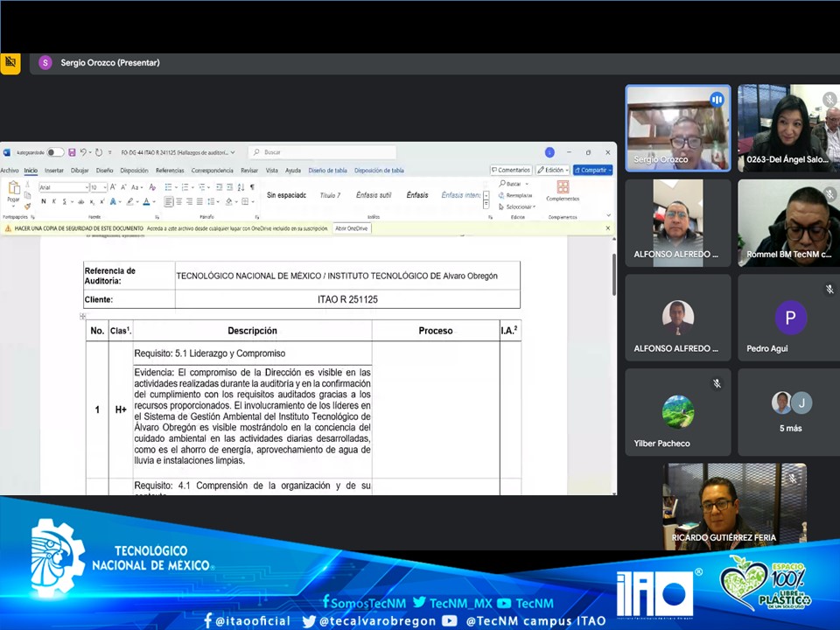
Task: Click the decrease indent icon
Action: (x=219, y=187)
